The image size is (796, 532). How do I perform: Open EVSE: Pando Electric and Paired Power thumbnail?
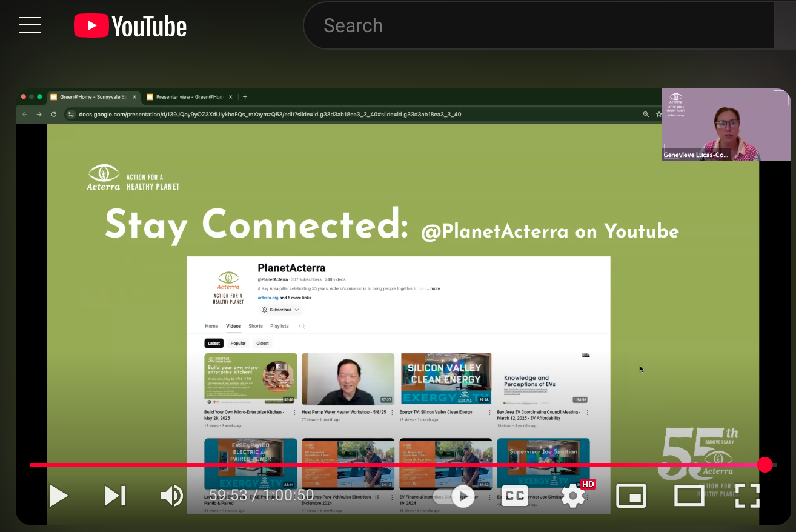(251, 464)
